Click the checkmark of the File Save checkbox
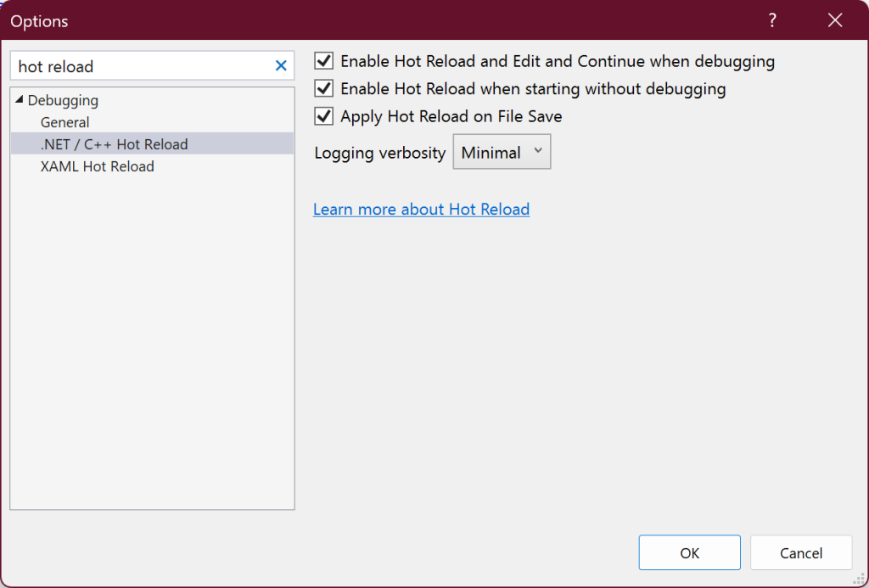The width and height of the screenshot is (869, 588). pyautogui.click(x=323, y=116)
